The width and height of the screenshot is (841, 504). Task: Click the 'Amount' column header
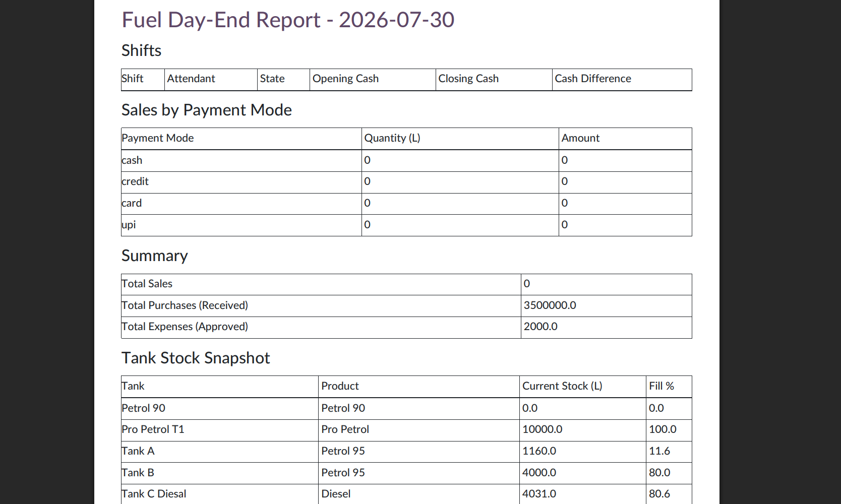coord(580,138)
